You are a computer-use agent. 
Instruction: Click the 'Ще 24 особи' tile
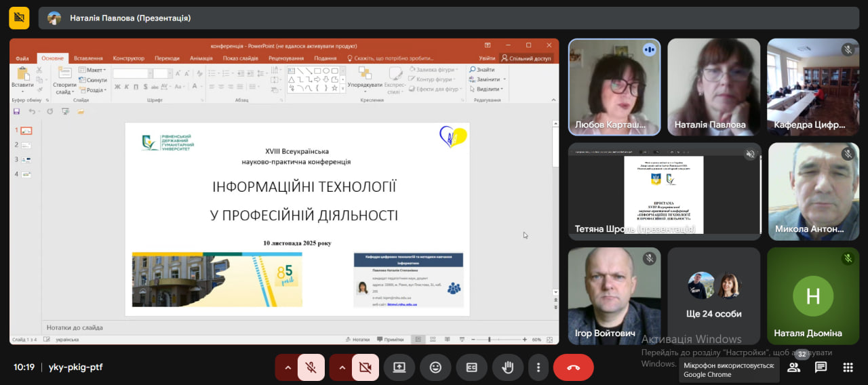click(713, 296)
